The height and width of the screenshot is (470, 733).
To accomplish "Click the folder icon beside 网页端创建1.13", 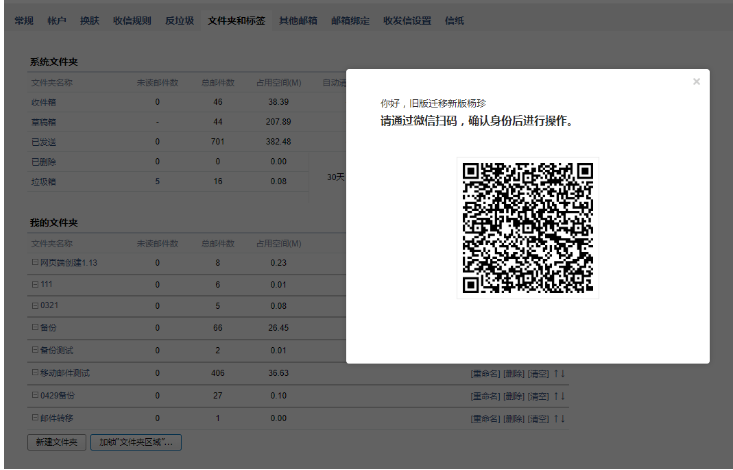I will tap(35, 263).
